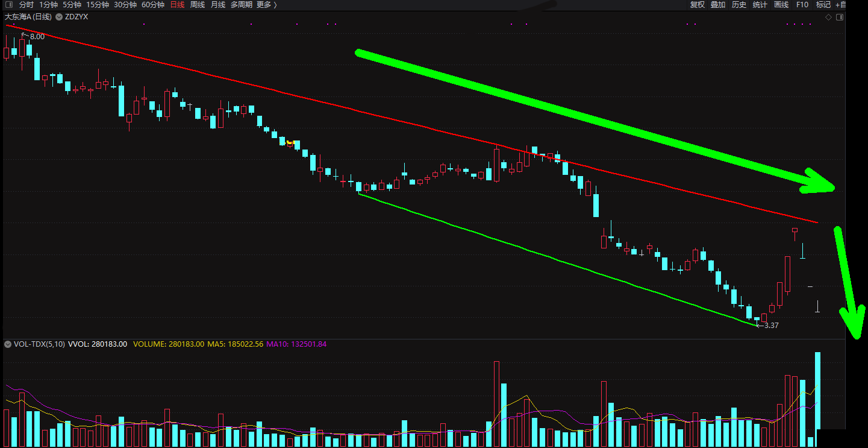The width and height of the screenshot is (868, 448).
Task: Click the 叠加 overlay button
Action: tap(718, 5)
